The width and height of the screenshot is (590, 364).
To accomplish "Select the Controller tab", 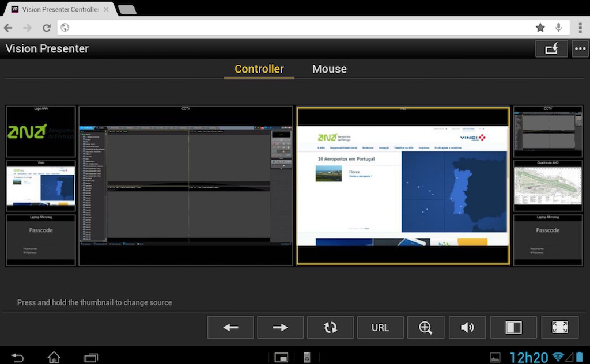I will tap(259, 69).
